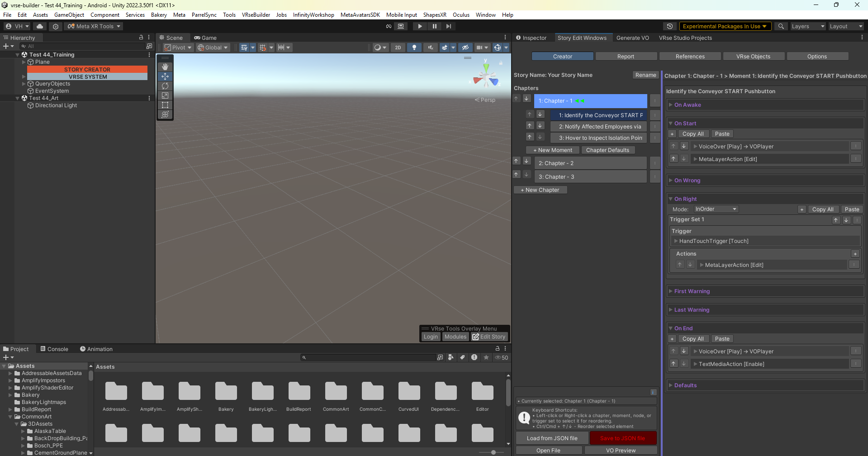The height and width of the screenshot is (456, 868).
Task: Select the Rotate tool in Scene
Action: (x=165, y=86)
